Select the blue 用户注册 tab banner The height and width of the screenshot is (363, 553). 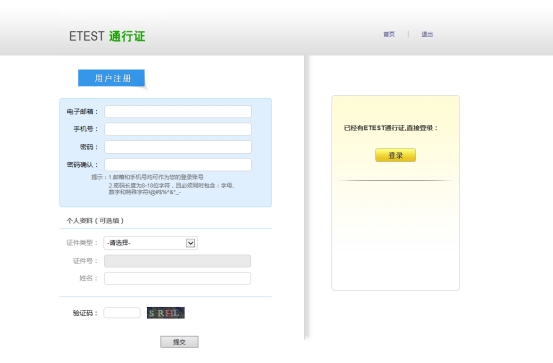pyautogui.click(x=111, y=78)
